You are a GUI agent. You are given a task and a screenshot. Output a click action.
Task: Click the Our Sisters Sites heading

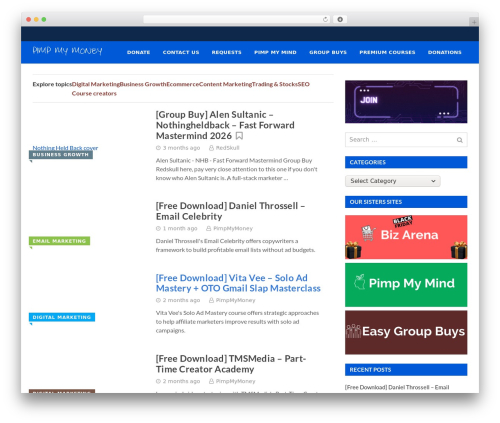click(x=406, y=202)
